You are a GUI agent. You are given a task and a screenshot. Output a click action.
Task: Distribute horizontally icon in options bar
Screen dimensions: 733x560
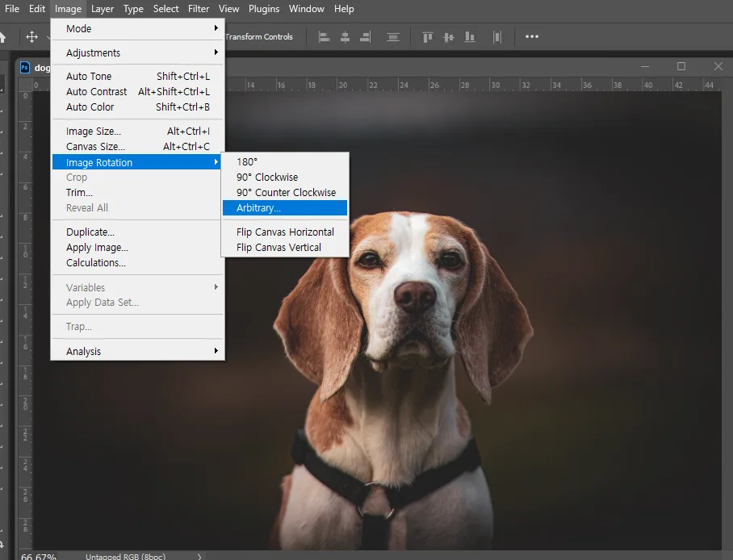point(497,37)
